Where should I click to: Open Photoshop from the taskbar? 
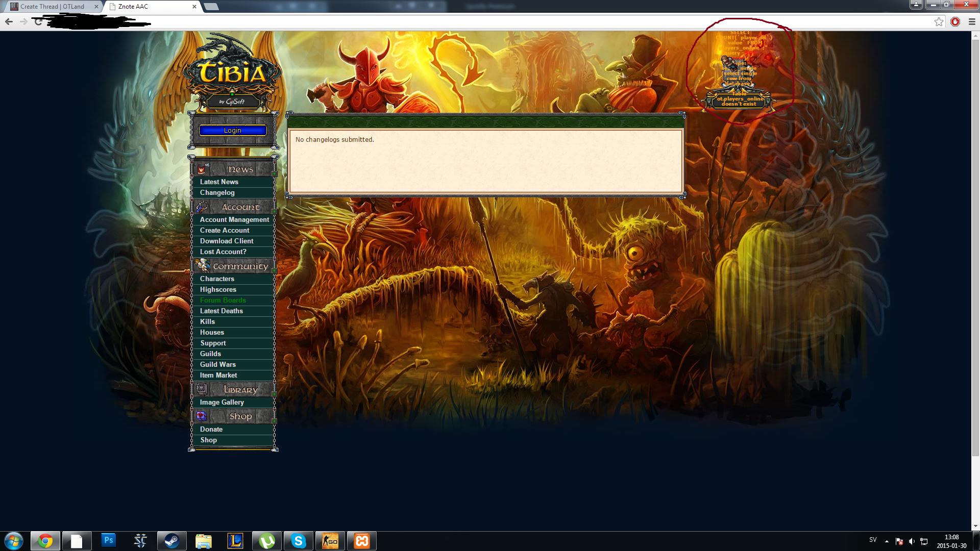[108, 540]
